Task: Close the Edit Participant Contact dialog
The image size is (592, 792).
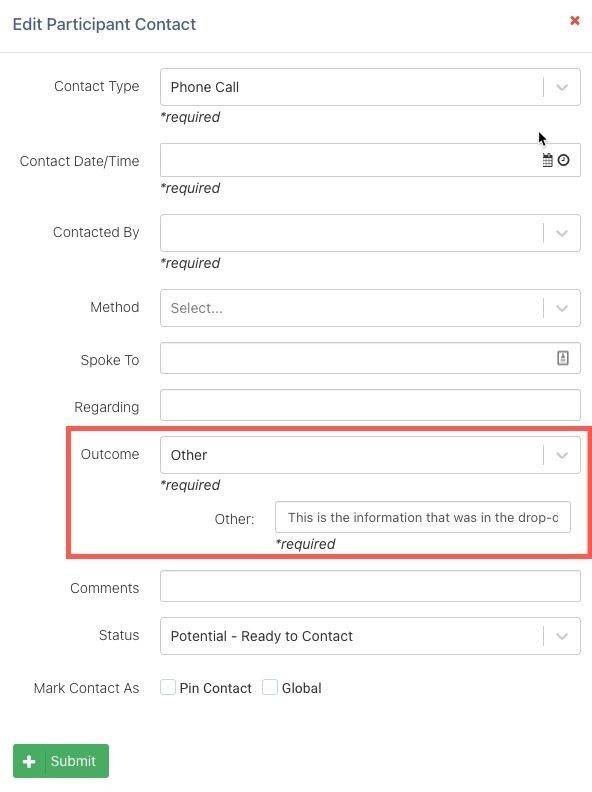Action: [x=574, y=21]
